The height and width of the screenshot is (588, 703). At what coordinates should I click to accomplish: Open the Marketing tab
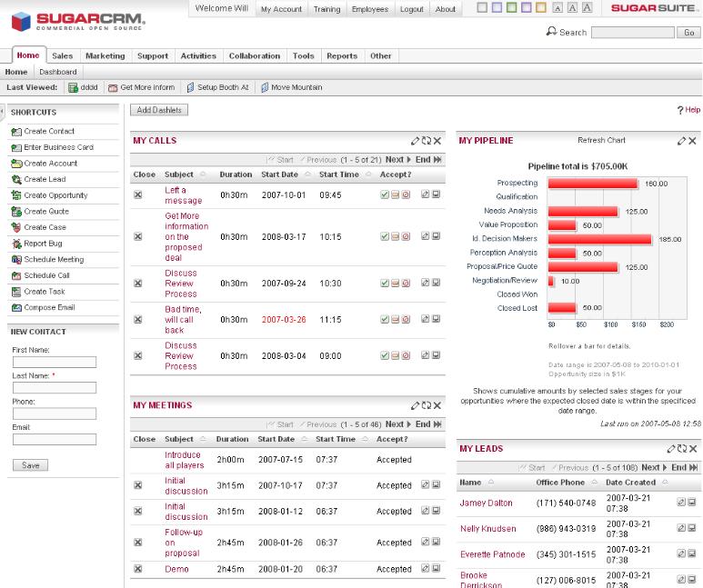click(x=105, y=55)
